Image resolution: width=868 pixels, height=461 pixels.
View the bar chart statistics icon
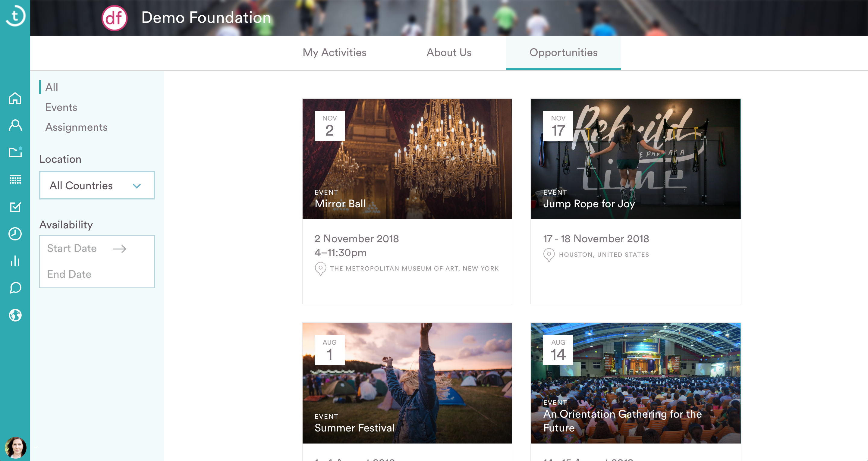click(x=15, y=261)
